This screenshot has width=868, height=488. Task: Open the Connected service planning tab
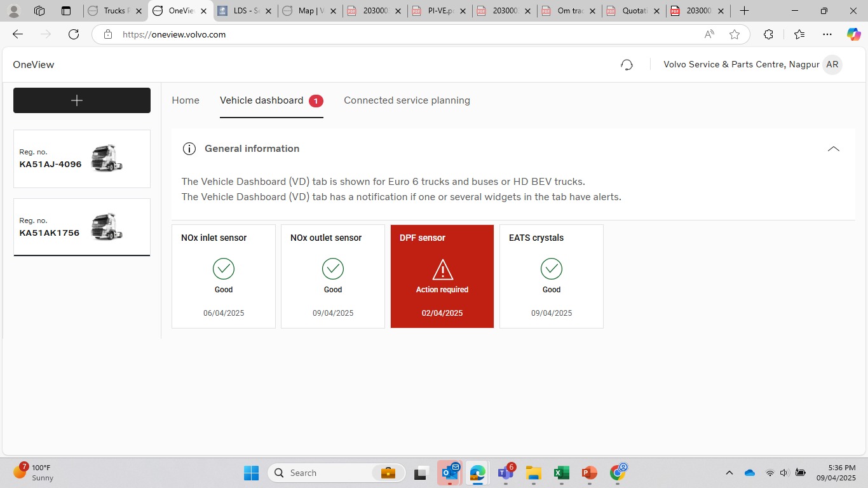407,100
